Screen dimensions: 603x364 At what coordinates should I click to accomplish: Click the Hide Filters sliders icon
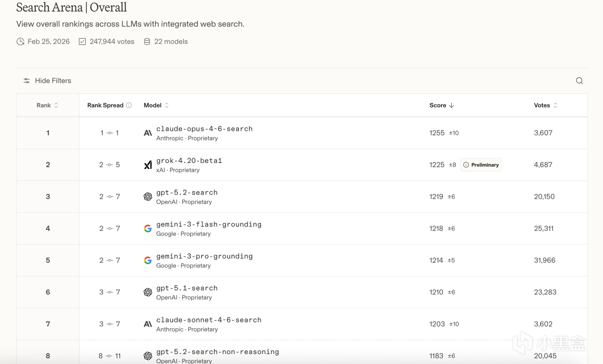tap(27, 81)
